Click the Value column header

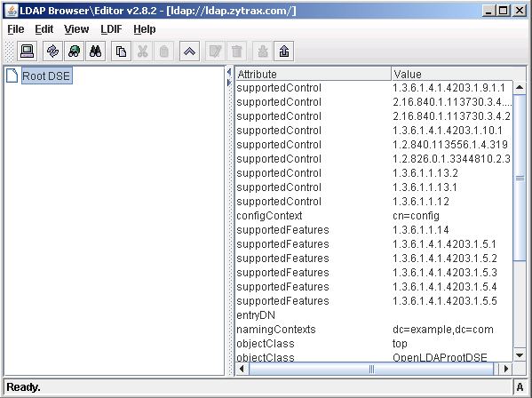(458, 74)
